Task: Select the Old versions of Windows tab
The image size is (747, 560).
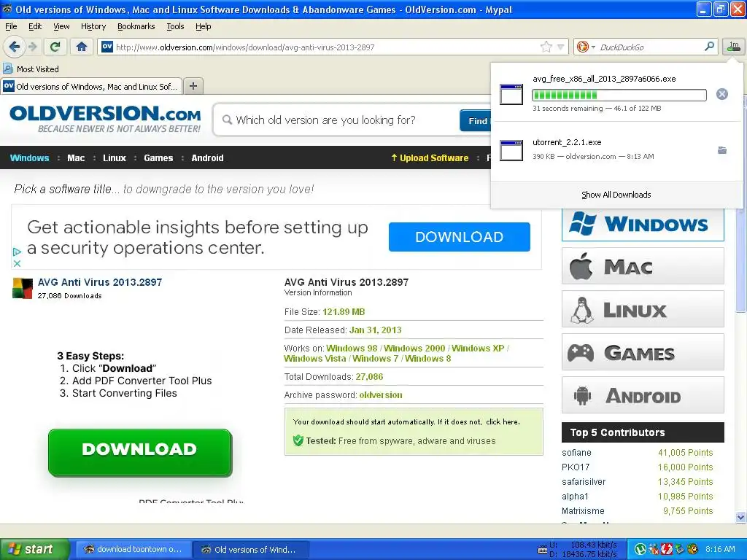Action: point(91,86)
